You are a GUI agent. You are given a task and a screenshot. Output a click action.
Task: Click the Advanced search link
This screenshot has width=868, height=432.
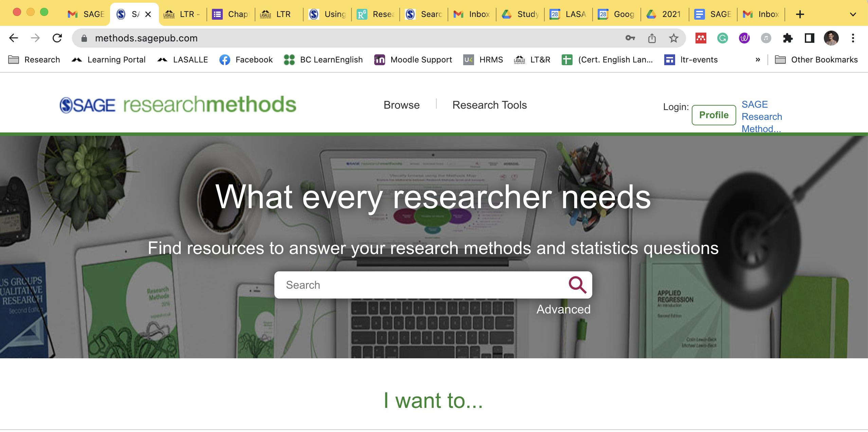click(563, 309)
